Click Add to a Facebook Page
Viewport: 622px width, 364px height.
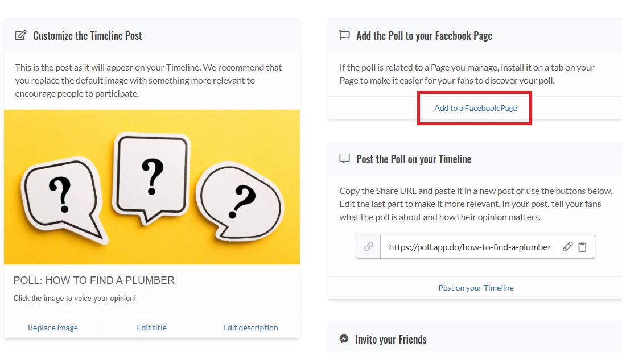(476, 108)
